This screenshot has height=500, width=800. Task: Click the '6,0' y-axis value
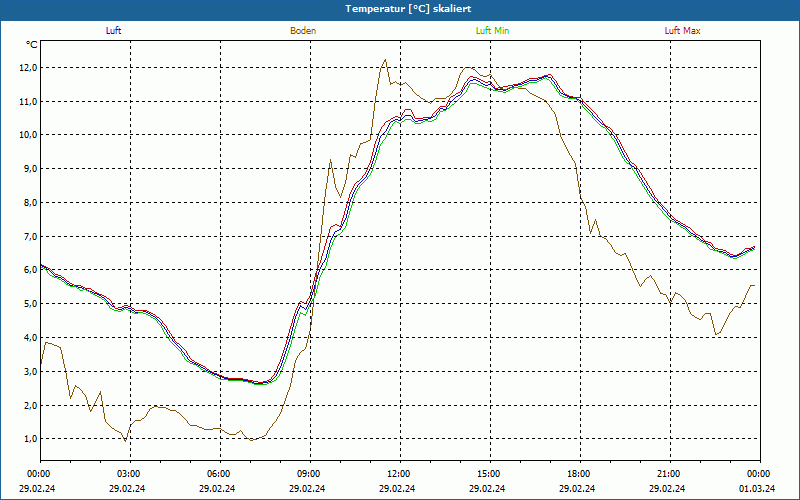coord(30,270)
